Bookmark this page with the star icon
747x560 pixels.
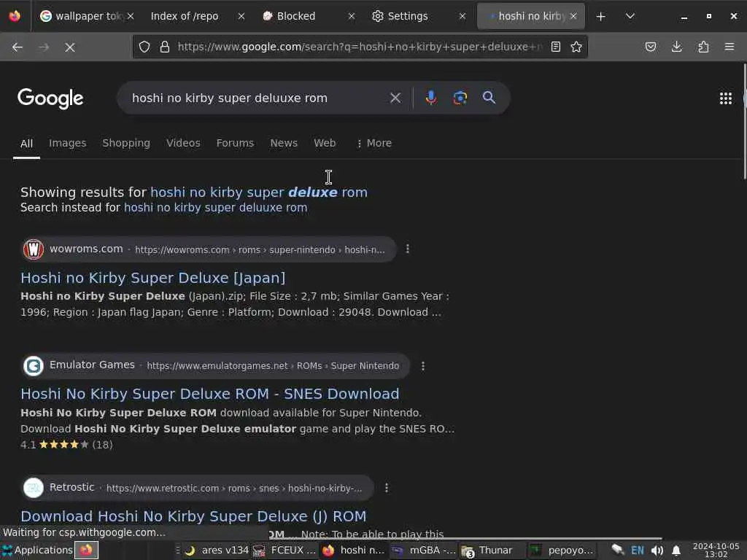click(x=576, y=47)
